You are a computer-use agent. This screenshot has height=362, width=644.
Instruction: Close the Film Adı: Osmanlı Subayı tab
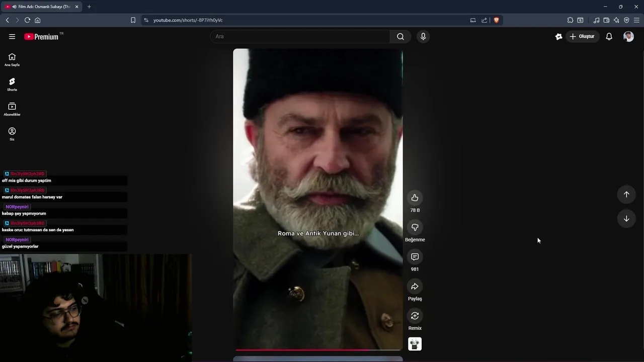76,7
